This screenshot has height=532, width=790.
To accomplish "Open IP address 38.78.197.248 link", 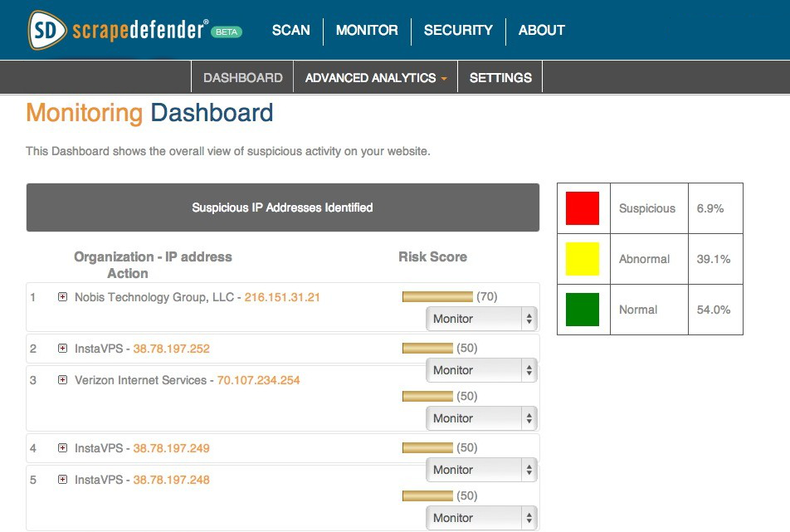I will click(171, 480).
